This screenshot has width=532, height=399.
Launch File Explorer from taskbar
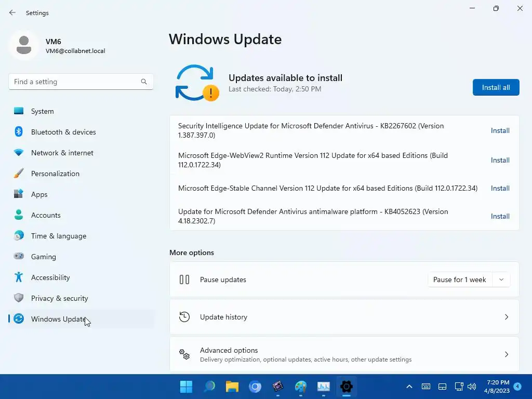pos(232,387)
